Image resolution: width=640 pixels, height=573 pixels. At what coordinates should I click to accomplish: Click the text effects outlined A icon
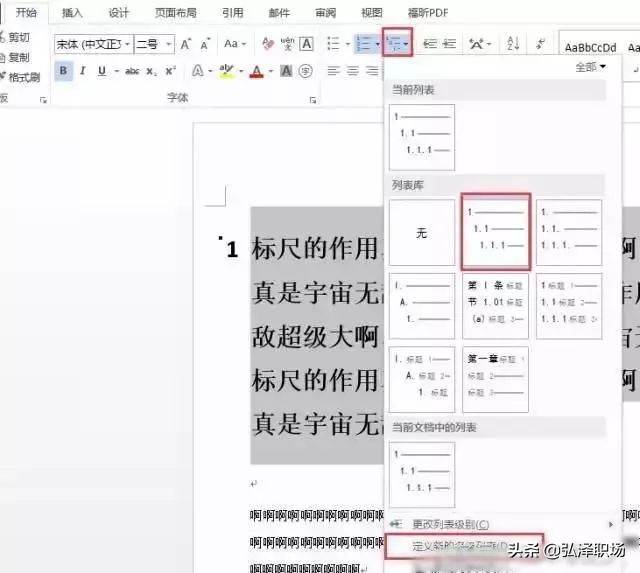pyautogui.click(x=198, y=71)
